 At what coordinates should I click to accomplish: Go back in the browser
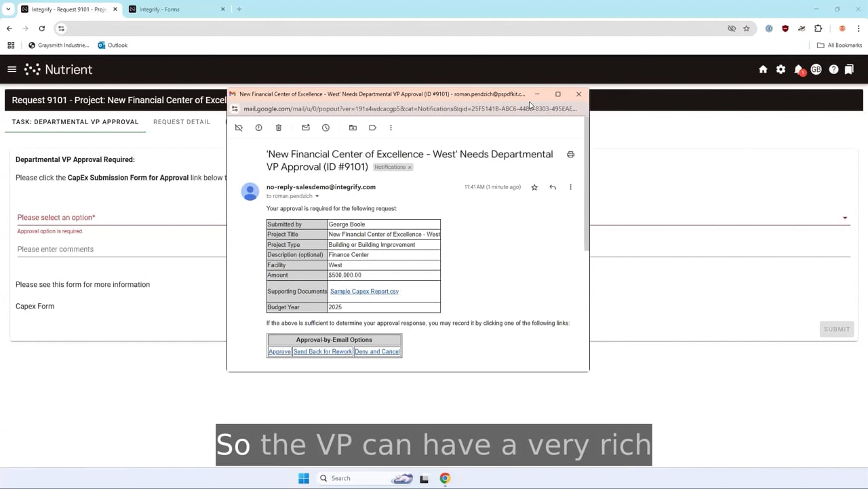pyautogui.click(x=9, y=28)
